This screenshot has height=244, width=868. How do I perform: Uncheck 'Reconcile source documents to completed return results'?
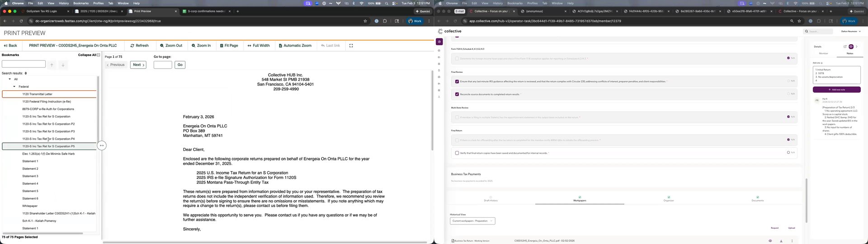(457, 94)
